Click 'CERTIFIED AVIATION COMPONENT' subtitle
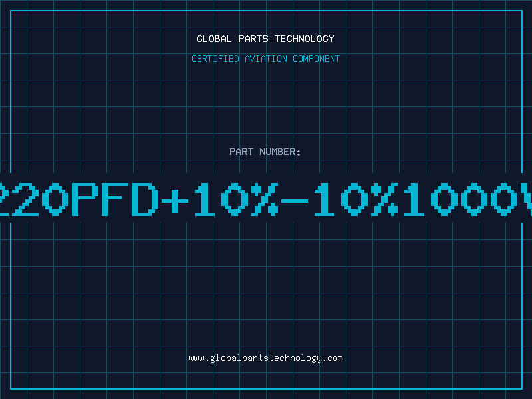 click(265, 59)
